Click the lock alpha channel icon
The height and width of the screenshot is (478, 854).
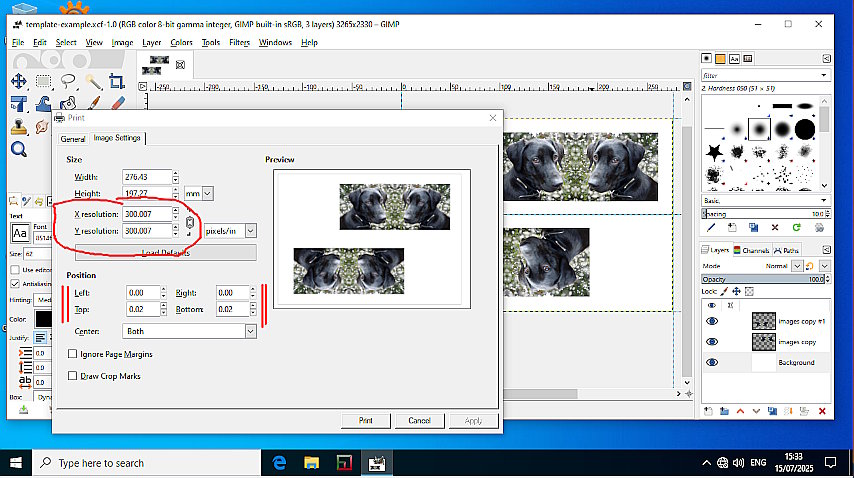pyautogui.click(x=749, y=291)
